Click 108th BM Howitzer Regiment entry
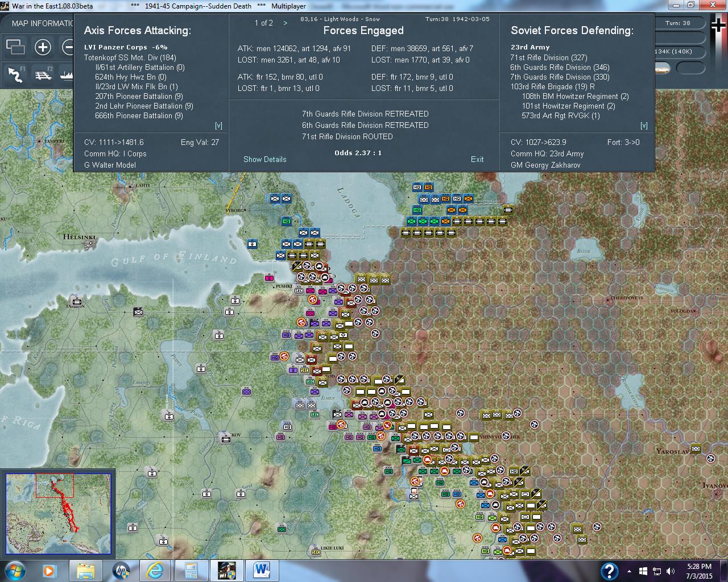This screenshot has width=728, height=582. click(575, 96)
